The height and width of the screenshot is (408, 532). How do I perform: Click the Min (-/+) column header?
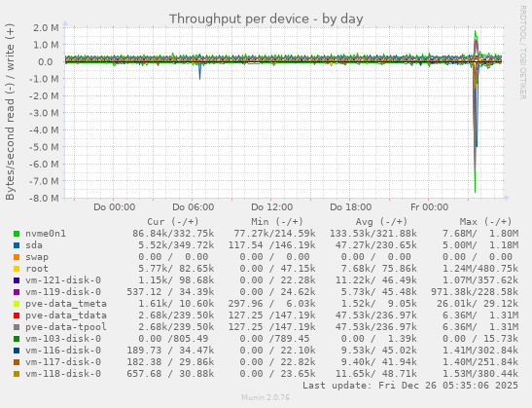point(277,222)
